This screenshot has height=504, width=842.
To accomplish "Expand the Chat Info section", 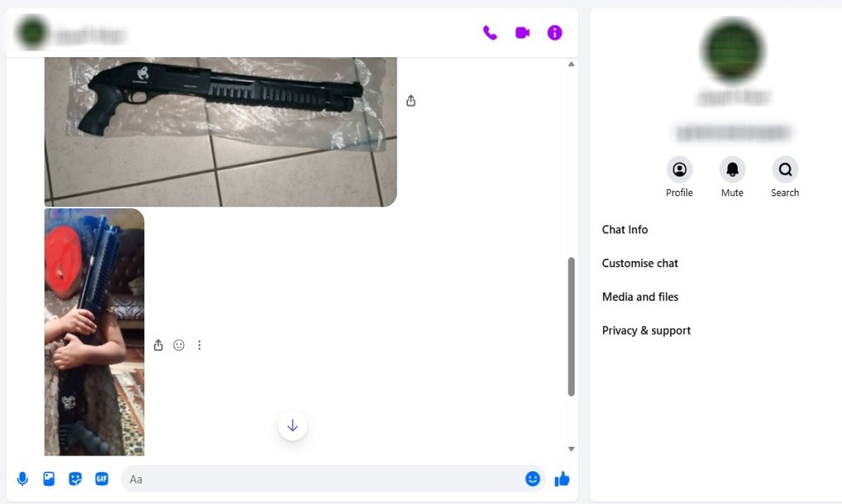I will pos(625,230).
